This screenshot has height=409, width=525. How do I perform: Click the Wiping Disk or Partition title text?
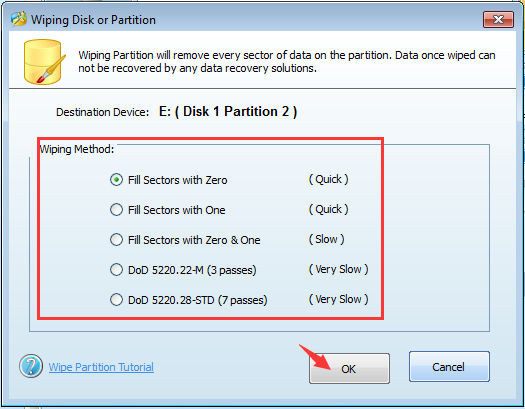[93, 20]
